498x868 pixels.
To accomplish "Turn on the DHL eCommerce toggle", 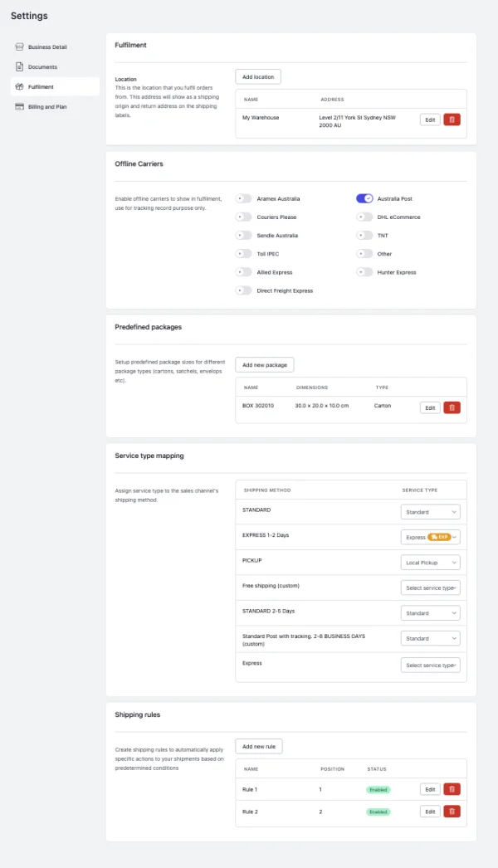I will coord(364,217).
